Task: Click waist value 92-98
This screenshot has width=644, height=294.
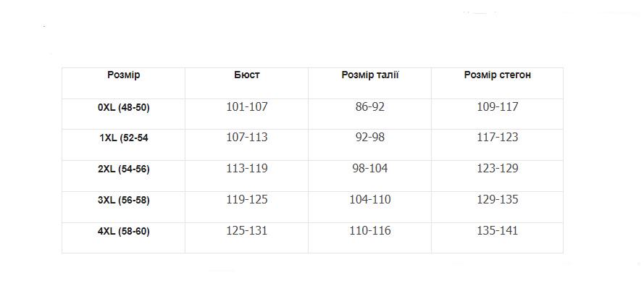Action: (x=369, y=138)
